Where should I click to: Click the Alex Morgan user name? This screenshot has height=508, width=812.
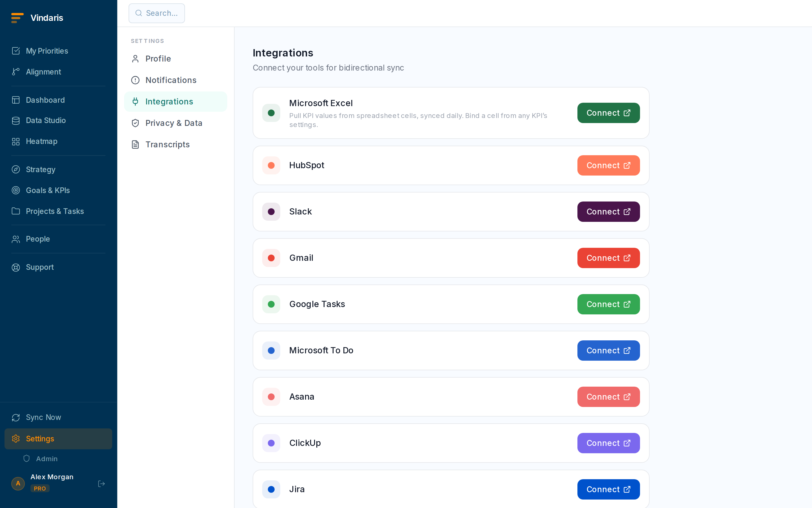click(x=52, y=477)
